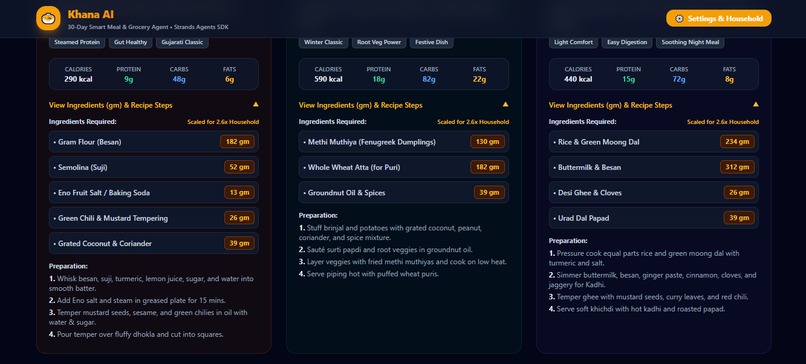
Task: Select the Steamed Protein tag
Action: pos(77,42)
